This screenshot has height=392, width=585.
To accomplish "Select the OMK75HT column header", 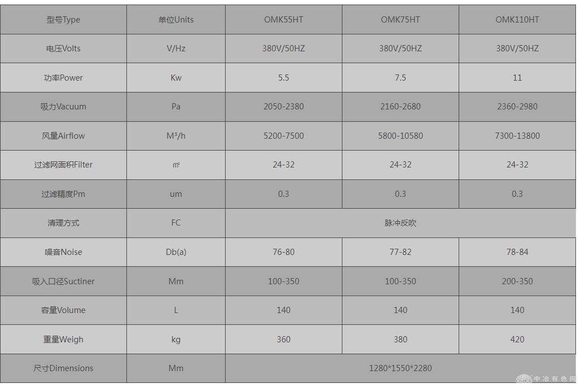I will [401, 20].
